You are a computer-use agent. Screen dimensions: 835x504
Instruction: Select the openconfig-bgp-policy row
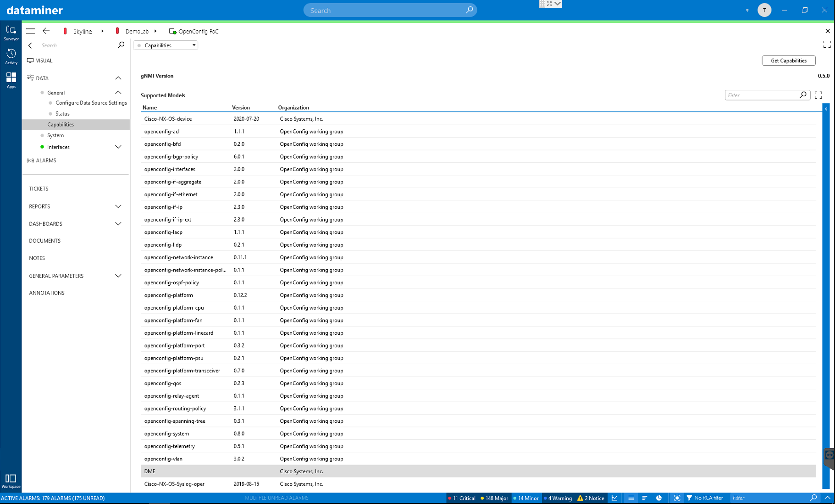[x=478, y=157]
